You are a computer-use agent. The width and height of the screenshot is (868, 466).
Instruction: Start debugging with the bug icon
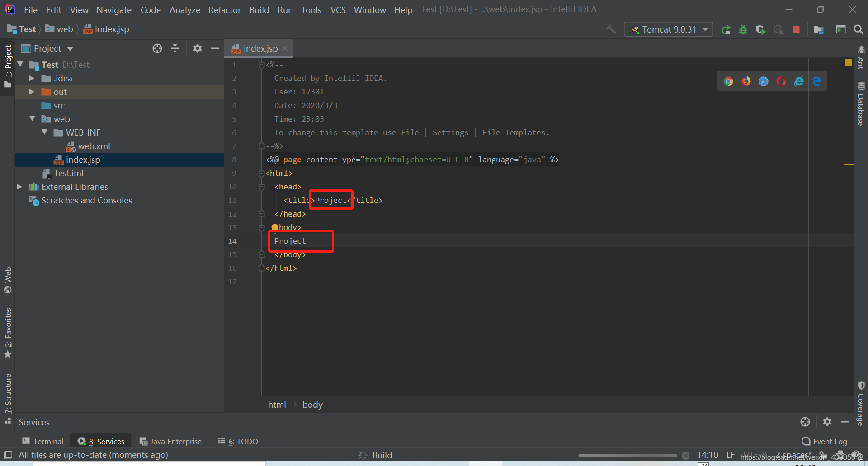point(743,30)
